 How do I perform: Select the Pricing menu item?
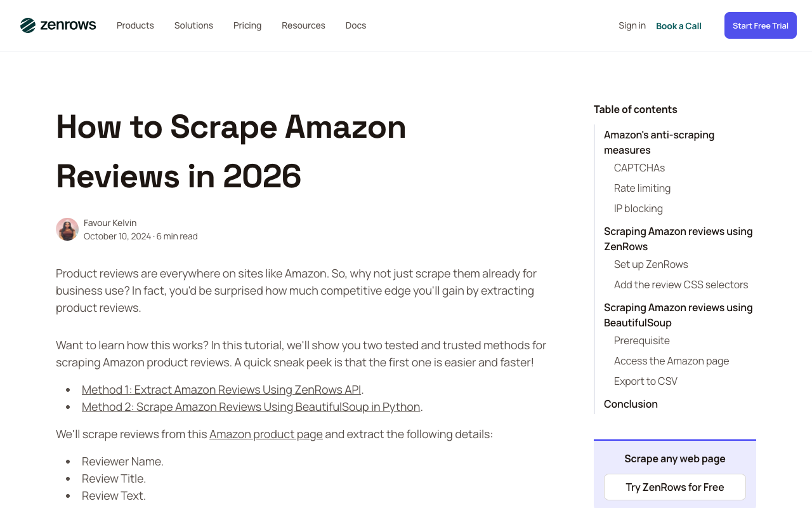pos(247,25)
